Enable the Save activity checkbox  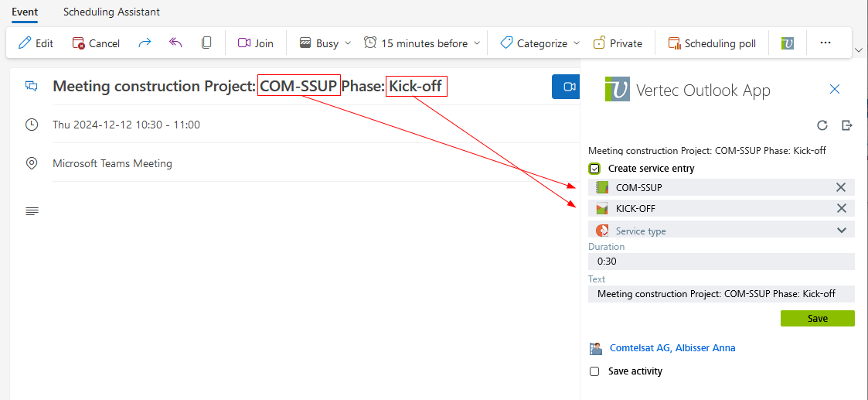point(594,371)
